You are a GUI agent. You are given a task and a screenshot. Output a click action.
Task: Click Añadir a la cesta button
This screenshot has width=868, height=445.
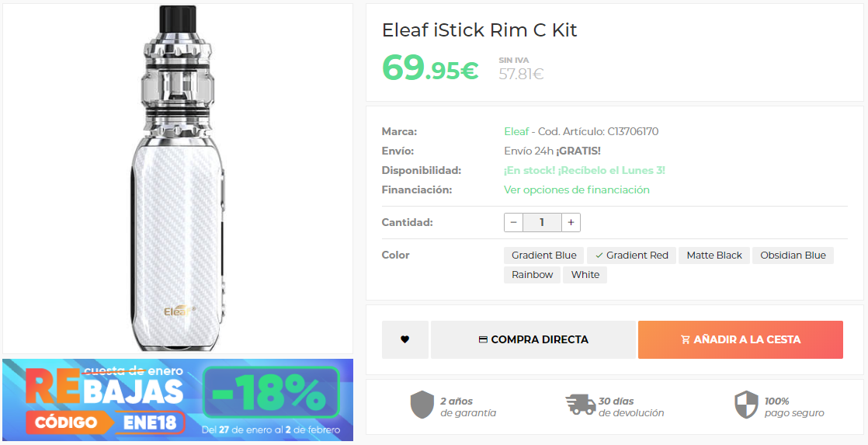(x=740, y=339)
